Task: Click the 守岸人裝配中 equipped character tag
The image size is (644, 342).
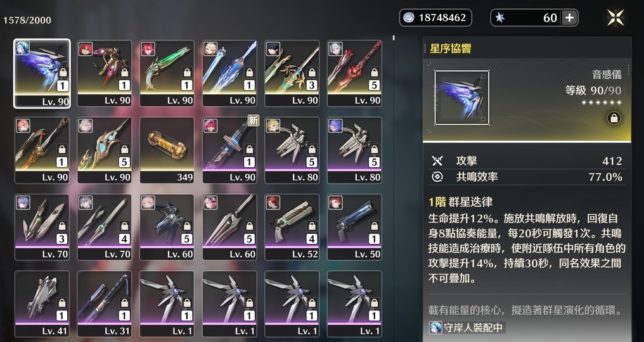Action: (x=467, y=327)
